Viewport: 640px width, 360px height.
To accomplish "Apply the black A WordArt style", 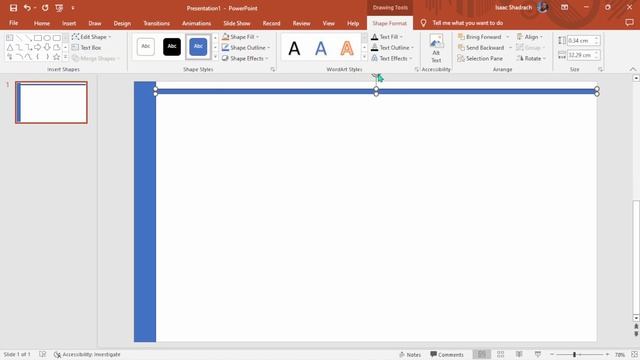I will 294,49.
